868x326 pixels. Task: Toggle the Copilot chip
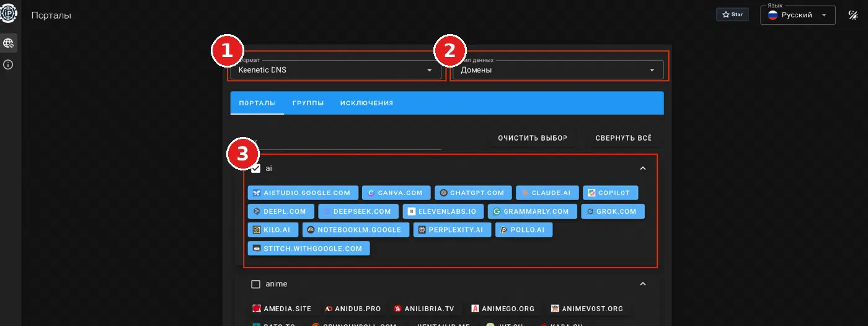610,193
